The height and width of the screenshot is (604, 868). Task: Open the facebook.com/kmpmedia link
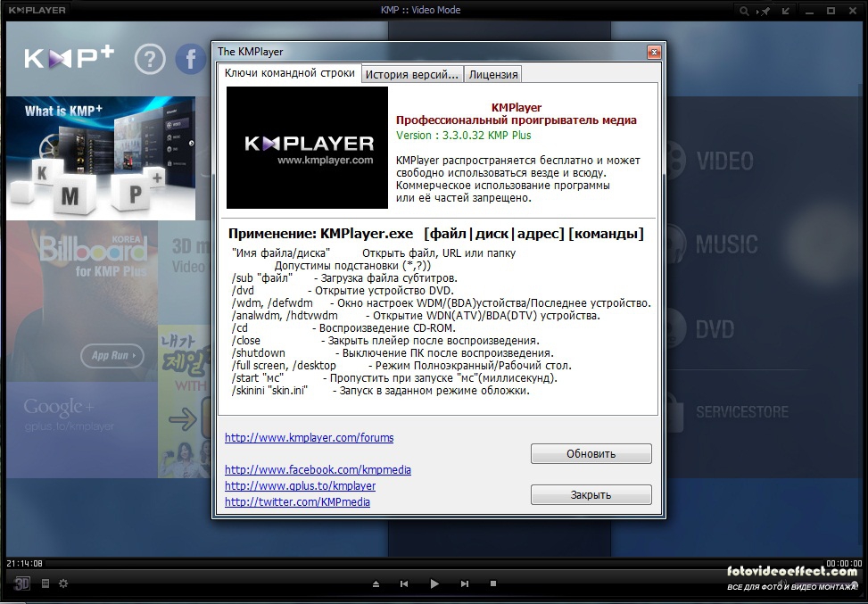click(318, 470)
